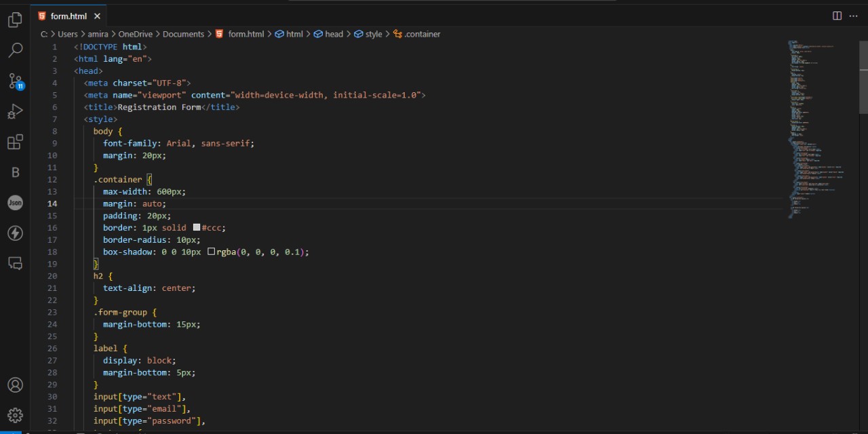868x434 pixels.
Task: Open the Accounts icon
Action: [15, 385]
